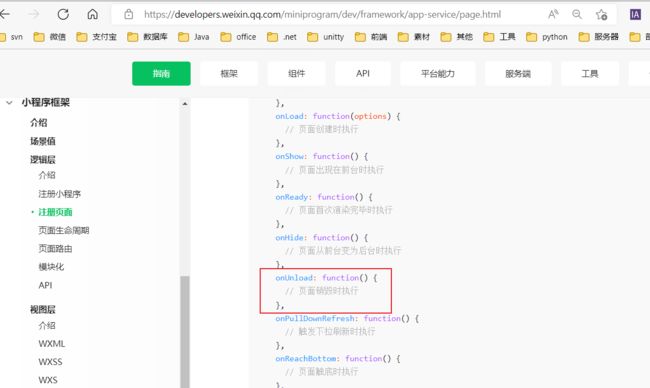This screenshot has width=650, height=388.
Task: Click the 逻辑层 sidebar heading
Action: tap(43, 160)
